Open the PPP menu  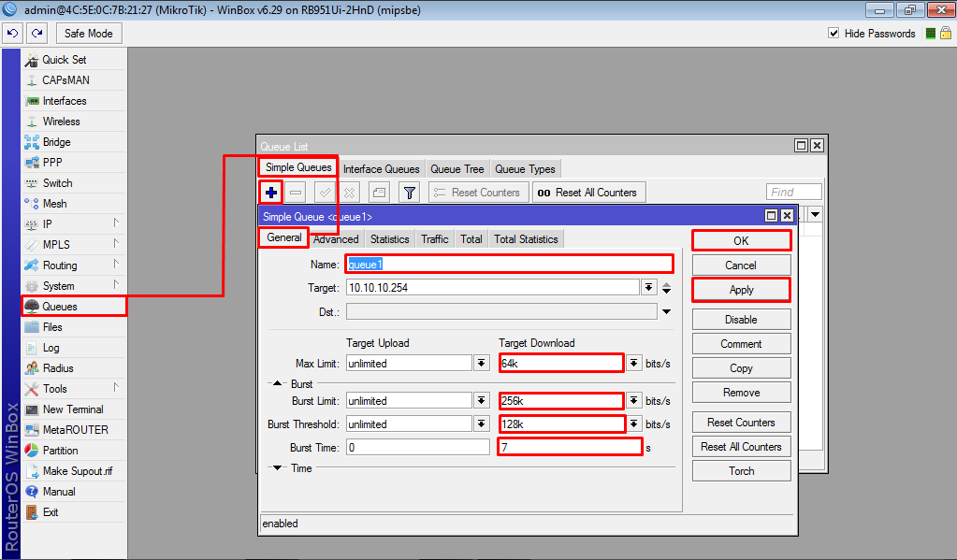click(x=74, y=163)
